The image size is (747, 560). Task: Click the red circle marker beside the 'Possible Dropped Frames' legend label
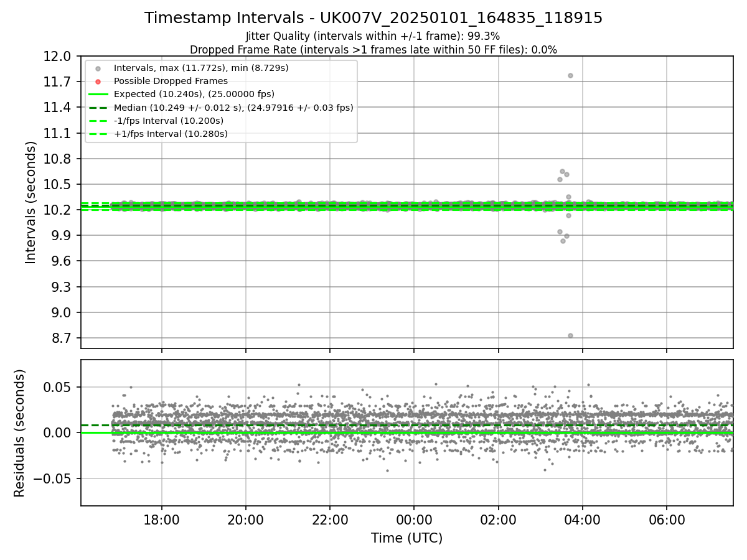coord(98,82)
